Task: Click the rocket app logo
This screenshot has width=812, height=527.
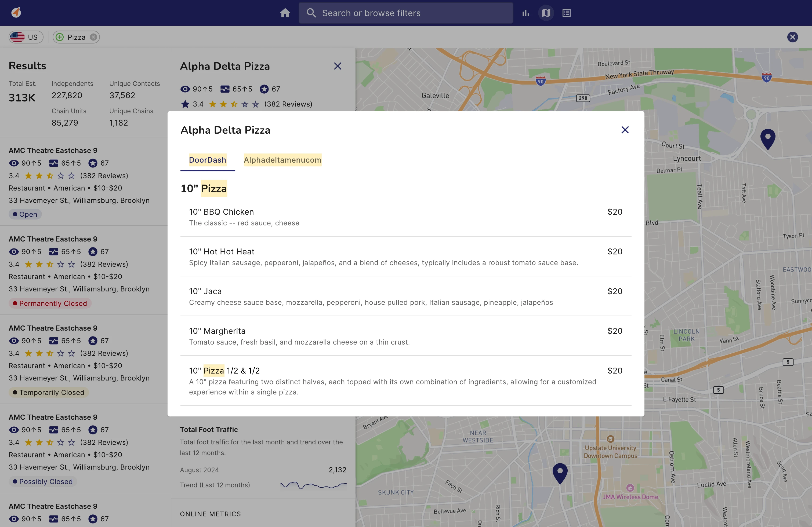Action: [x=16, y=13]
